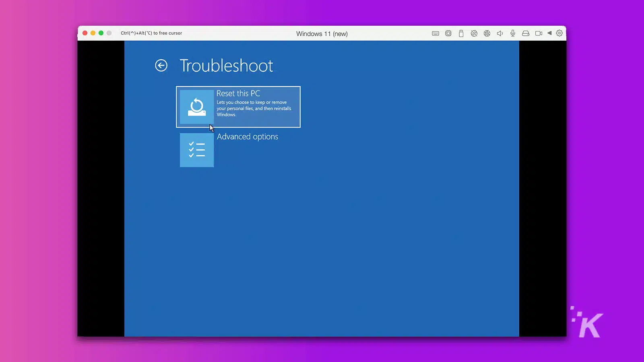Image resolution: width=644 pixels, height=362 pixels.
Task: Open the virtual keyboard settings icon
Action: (436, 33)
